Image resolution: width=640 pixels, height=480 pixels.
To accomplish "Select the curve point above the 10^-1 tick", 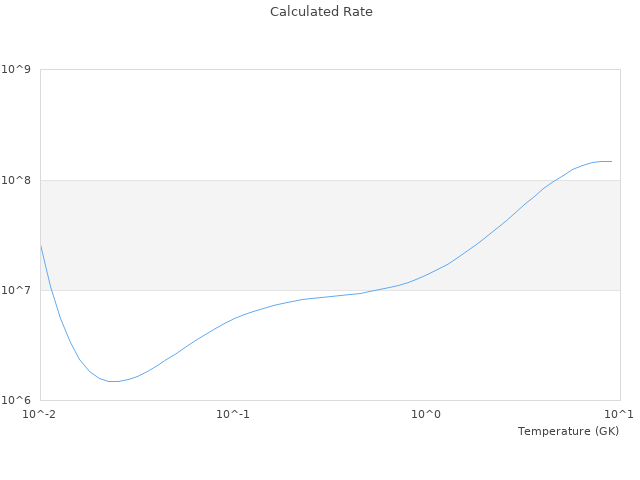I will (233, 318).
